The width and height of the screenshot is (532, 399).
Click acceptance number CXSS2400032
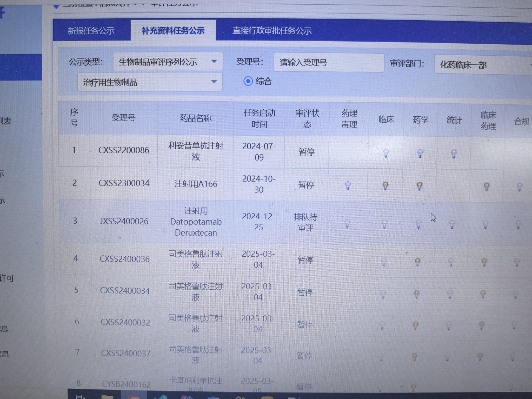pos(125,322)
